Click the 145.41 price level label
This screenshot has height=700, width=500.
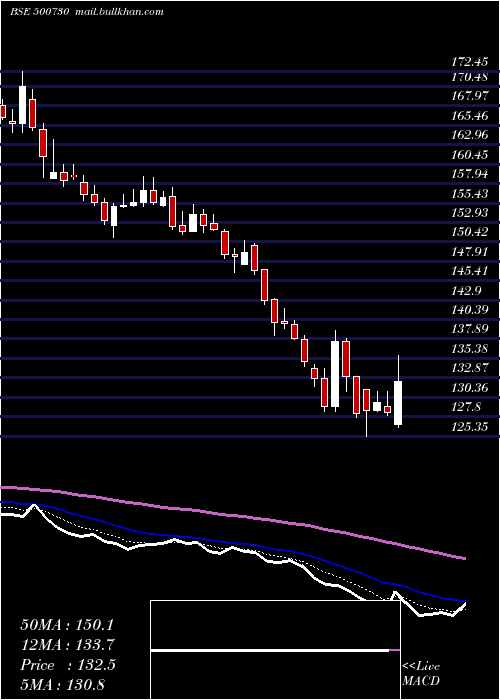click(x=469, y=271)
